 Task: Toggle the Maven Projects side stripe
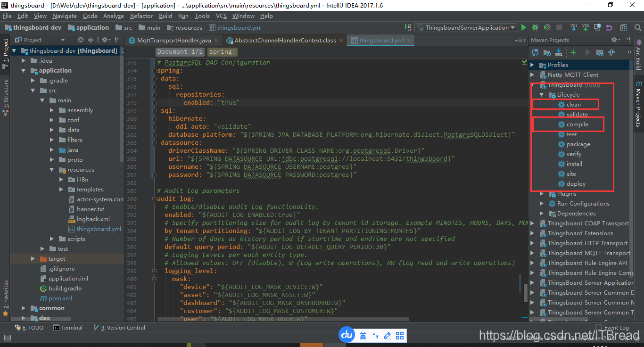click(x=638, y=104)
